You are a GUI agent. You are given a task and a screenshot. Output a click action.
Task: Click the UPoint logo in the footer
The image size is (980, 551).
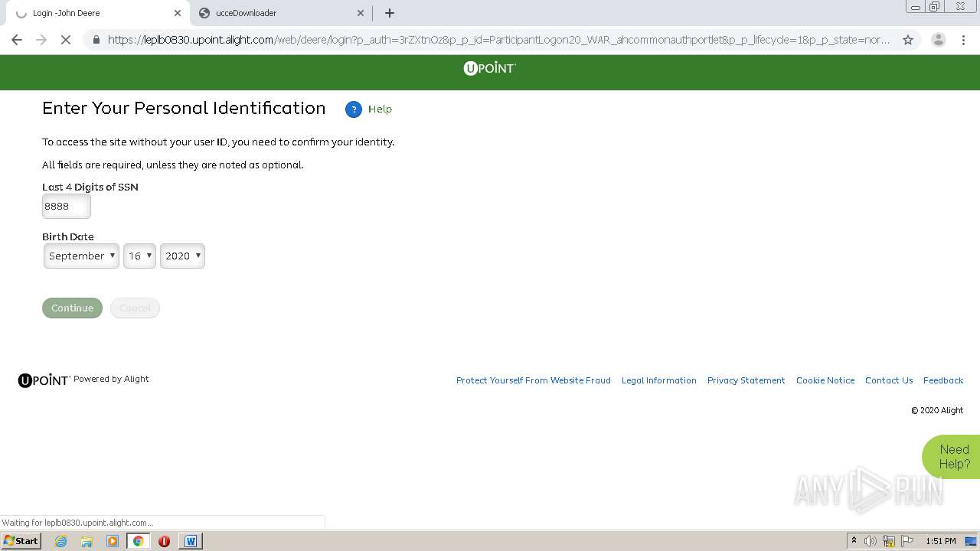(x=44, y=380)
